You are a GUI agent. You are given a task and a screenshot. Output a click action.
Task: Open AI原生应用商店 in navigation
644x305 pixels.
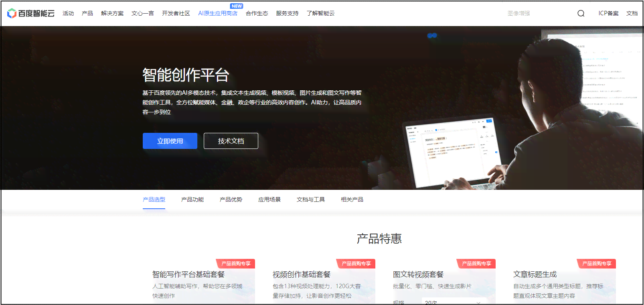pos(218,13)
